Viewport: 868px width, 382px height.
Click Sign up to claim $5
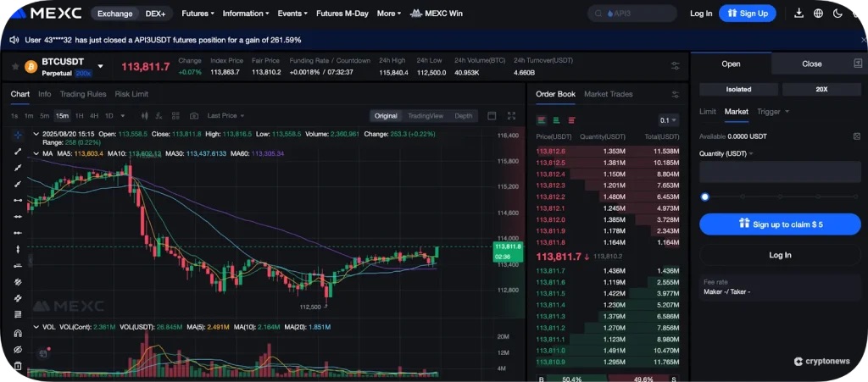(780, 224)
